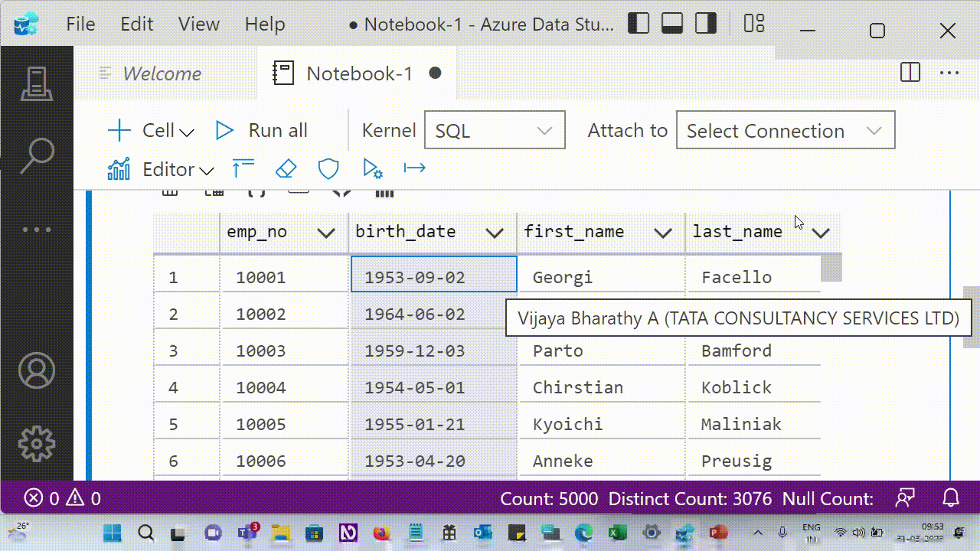The image size is (980, 551).
Task: Open the View menu
Action: (198, 24)
